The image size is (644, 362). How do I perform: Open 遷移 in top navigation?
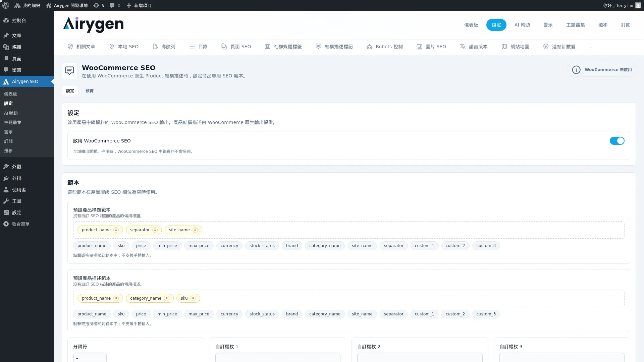(603, 25)
